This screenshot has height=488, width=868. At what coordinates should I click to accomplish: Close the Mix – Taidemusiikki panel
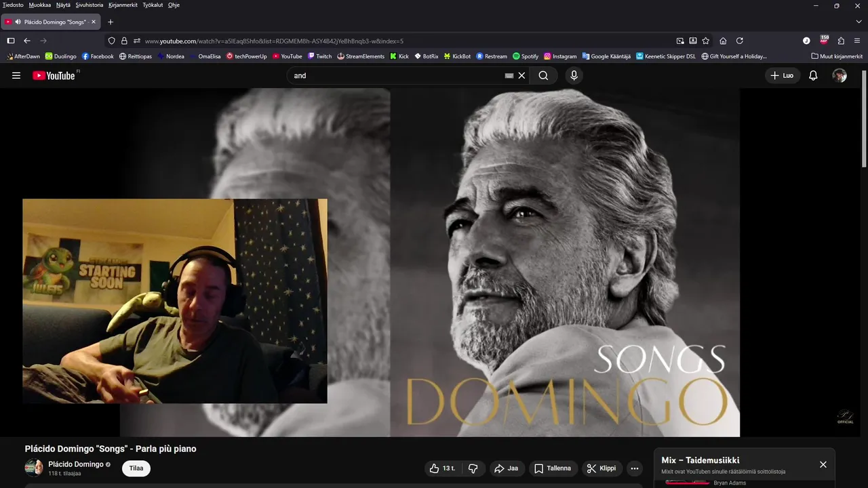[x=823, y=464]
